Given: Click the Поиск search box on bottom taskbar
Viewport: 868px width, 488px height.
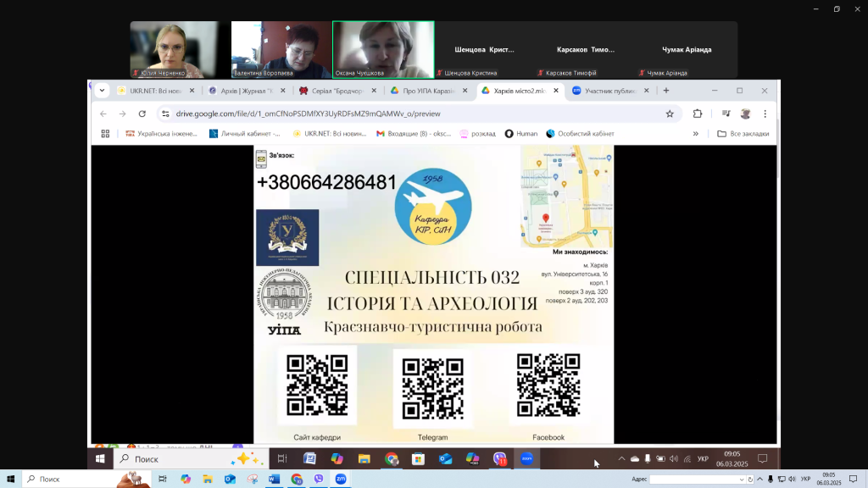Looking at the screenshot, I should [86, 480].
